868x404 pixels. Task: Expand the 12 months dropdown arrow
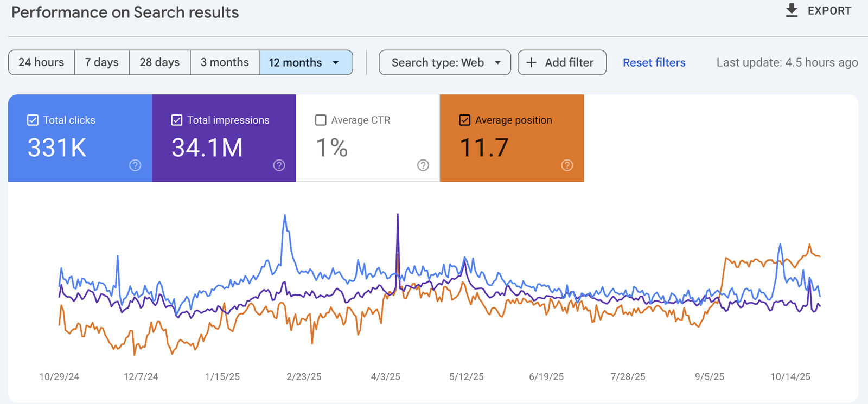[x=336, y=63]
